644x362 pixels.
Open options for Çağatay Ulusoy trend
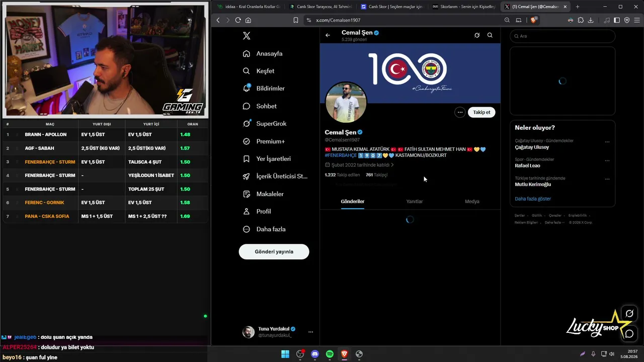click(607, 142)
